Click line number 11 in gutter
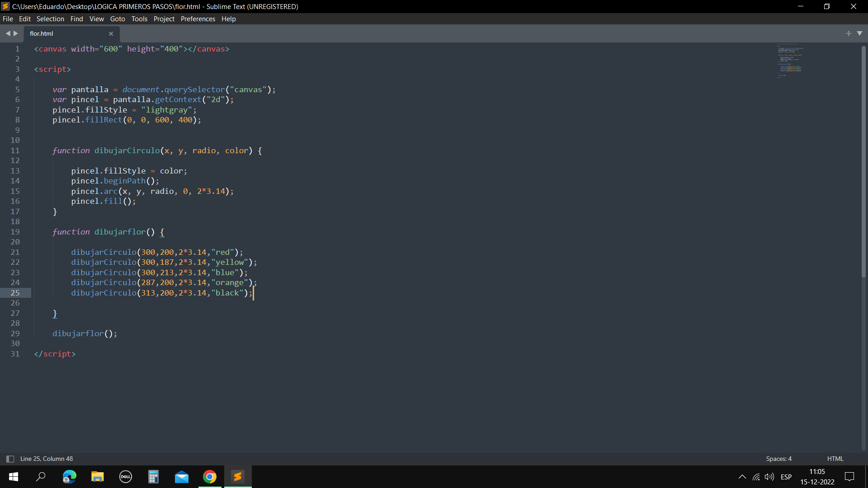 (x=15, y=150)
